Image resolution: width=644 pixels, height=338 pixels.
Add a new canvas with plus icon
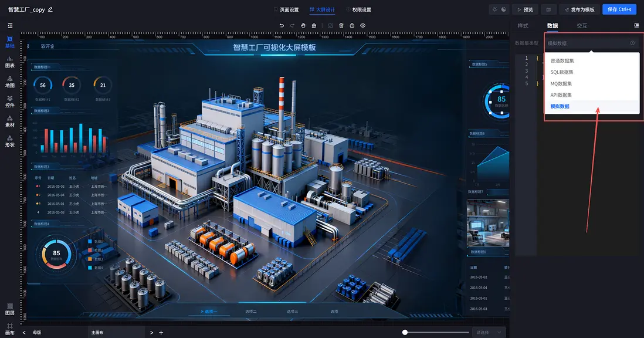coord(161,333)
